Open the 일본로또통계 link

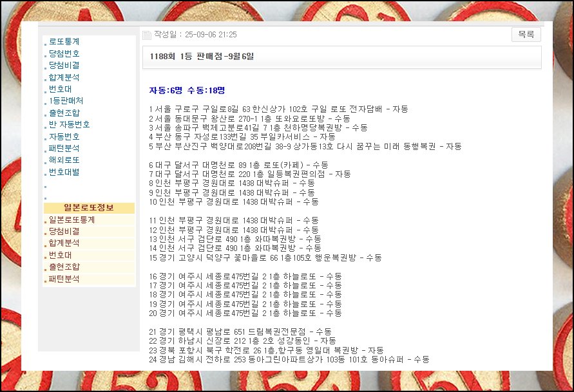[x=72, y=219]
